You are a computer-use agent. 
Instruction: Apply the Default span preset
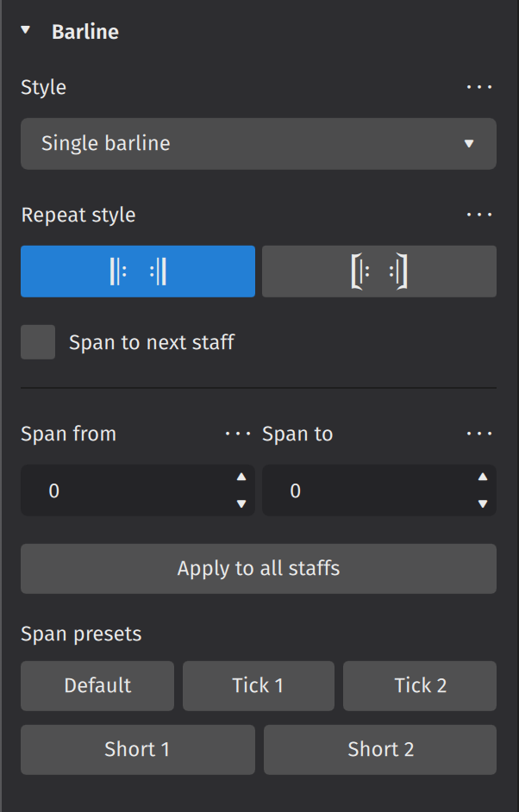97,685
